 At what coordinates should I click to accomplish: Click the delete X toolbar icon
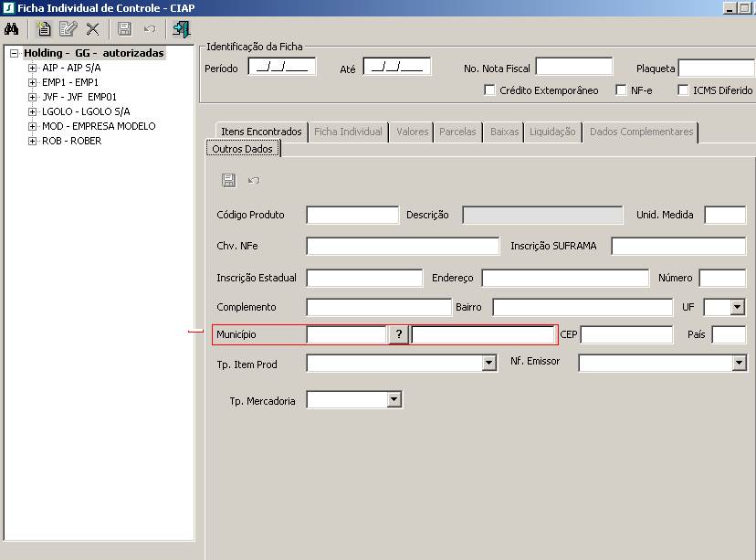pos(92,28)
